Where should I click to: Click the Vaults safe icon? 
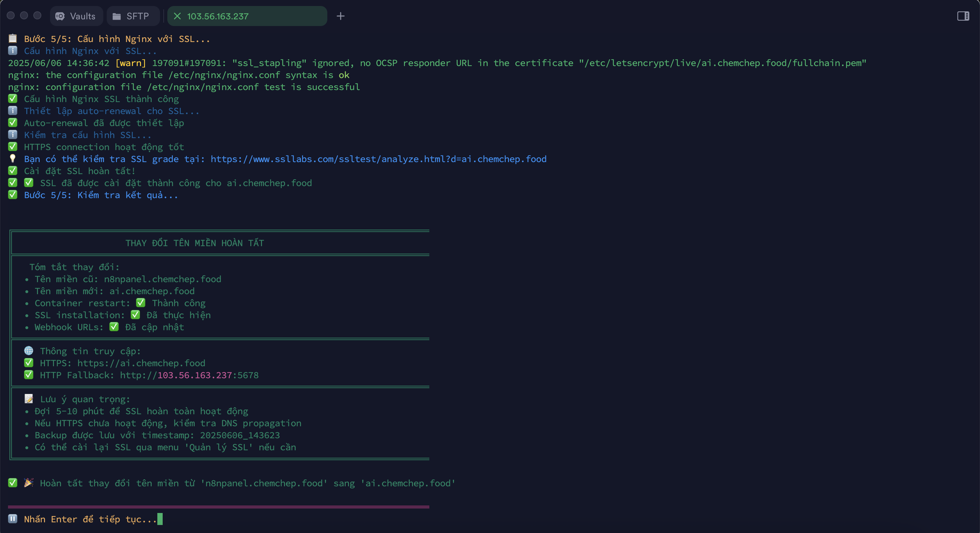coord(60,16)
